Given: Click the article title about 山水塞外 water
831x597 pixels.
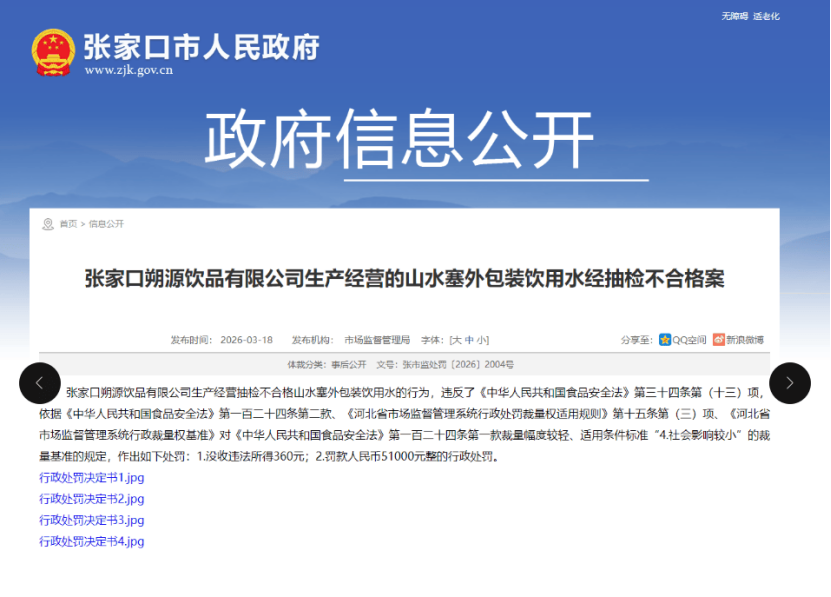Looking at the screenshot, I should 404,279.
